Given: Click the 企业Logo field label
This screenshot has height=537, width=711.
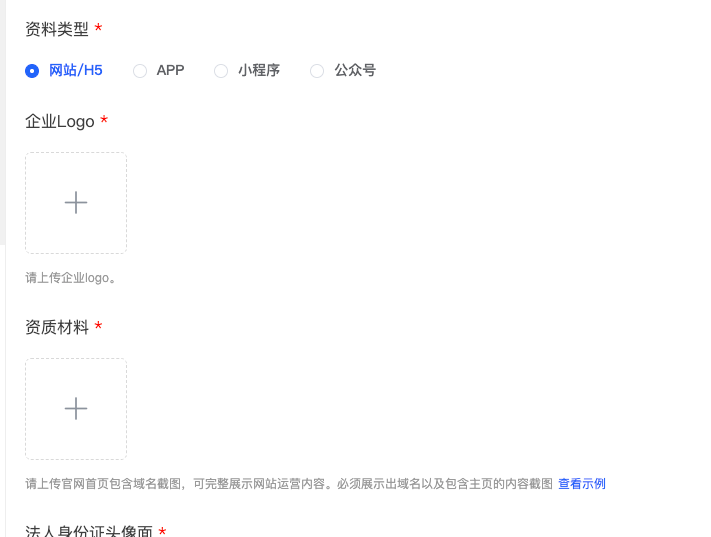Looking at the screenshot, I should click(x=60, y=122).
